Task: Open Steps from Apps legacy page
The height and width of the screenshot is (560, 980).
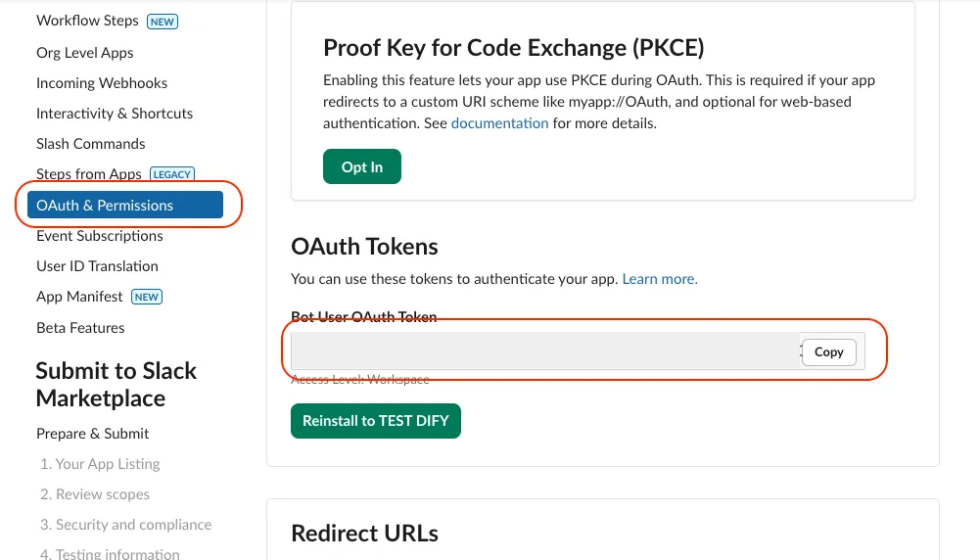Action: [x=89, y=174]
